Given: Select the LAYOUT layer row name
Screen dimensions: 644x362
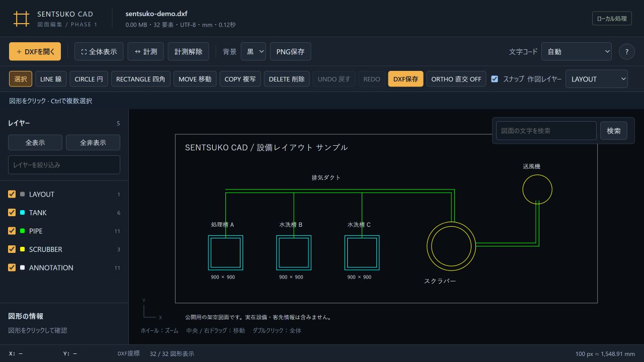Looking at the screenshot, I should tap(42, 194).
